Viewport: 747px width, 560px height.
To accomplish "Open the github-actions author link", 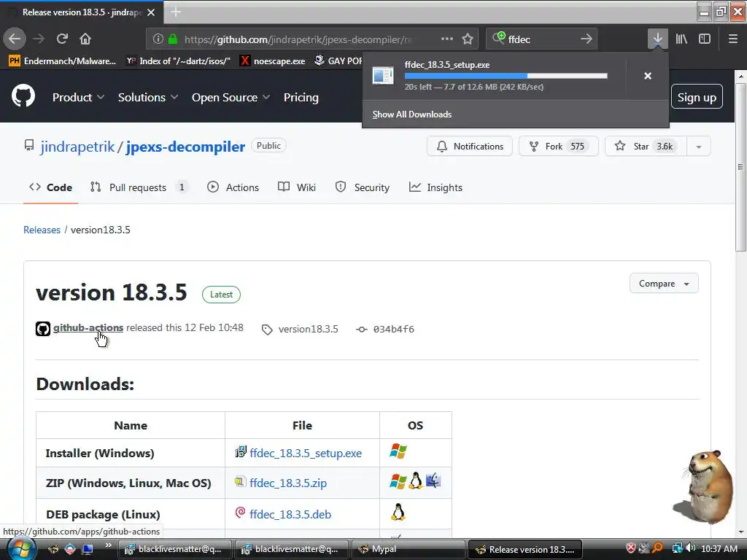I will point(88,327).
